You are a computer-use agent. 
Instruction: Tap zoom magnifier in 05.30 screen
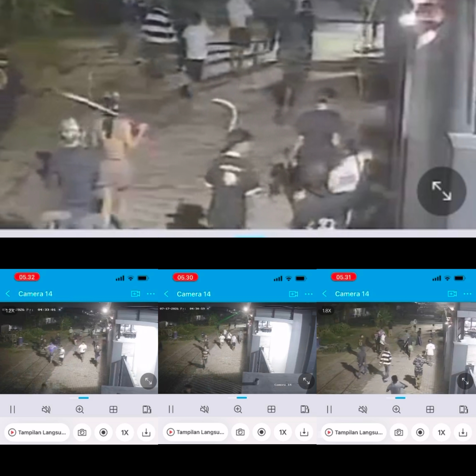click(x=238, y=409)
